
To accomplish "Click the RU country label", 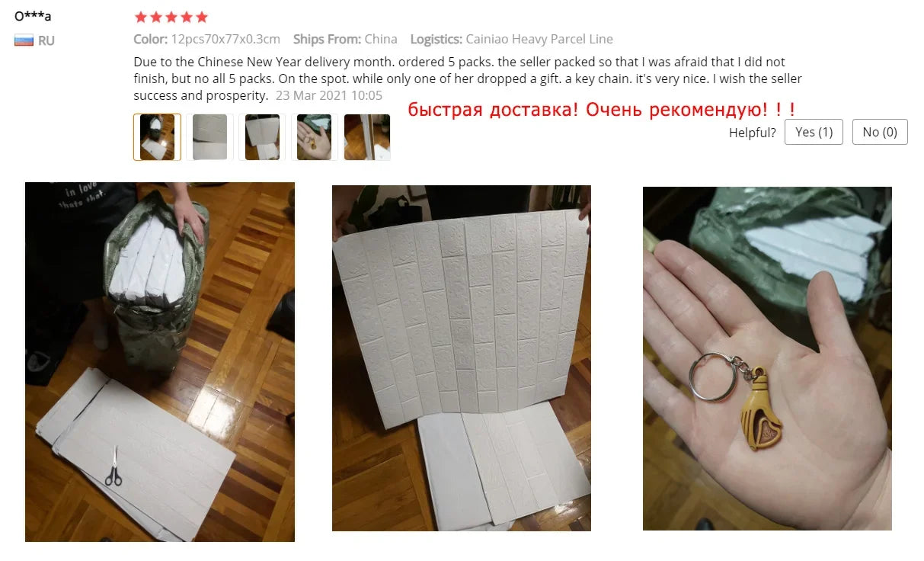I will [46, 40].
